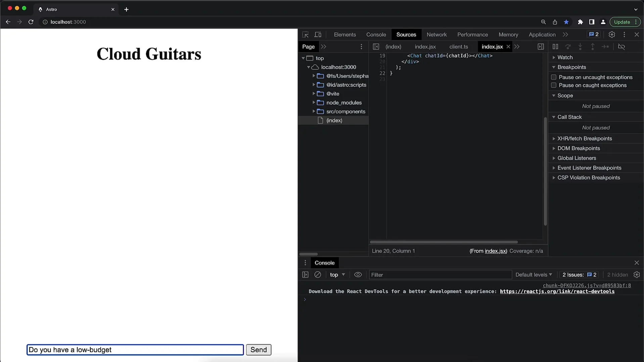Switch to the Memory tab
Image resolution: width=644 pixels, height=362 pixels.
point(508,35)
